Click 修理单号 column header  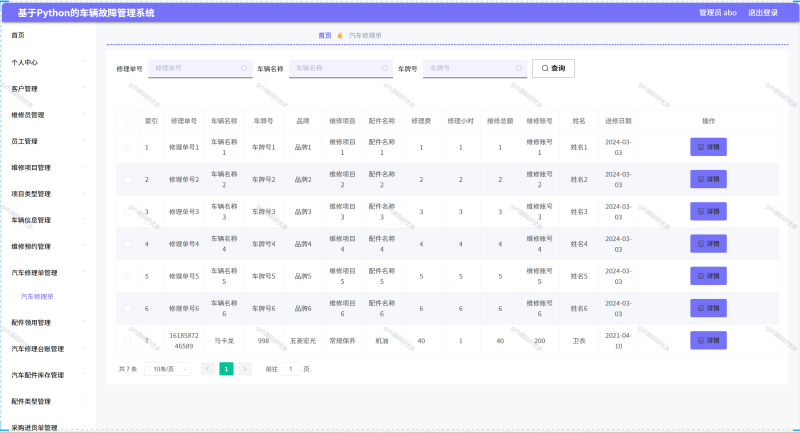(x=184, y=121)
